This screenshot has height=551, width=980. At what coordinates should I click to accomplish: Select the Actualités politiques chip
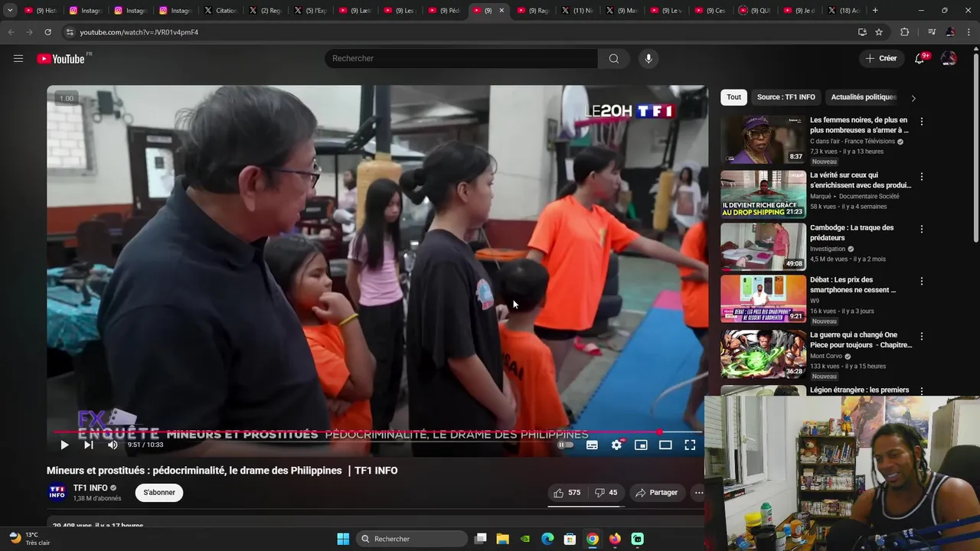point(864,97)
